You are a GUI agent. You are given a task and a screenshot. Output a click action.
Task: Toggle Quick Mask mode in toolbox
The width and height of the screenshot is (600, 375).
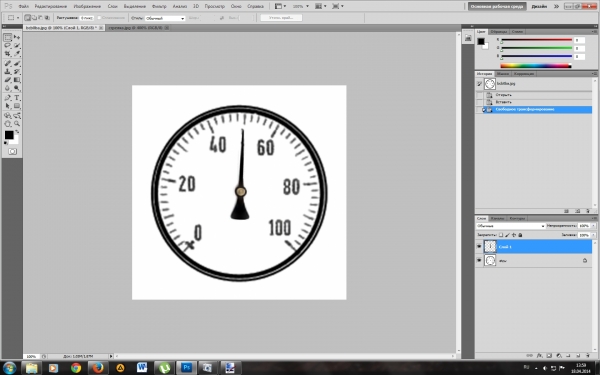click(12, 152)
